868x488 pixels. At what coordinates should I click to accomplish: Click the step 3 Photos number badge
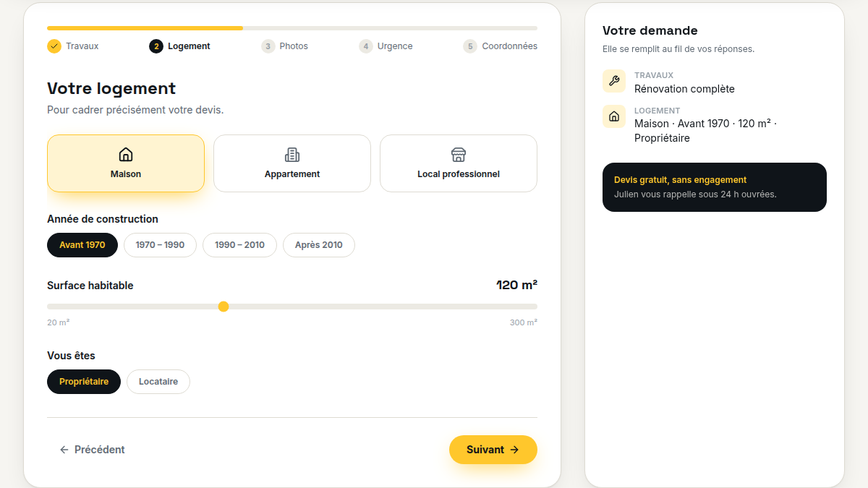click(268, 46)
